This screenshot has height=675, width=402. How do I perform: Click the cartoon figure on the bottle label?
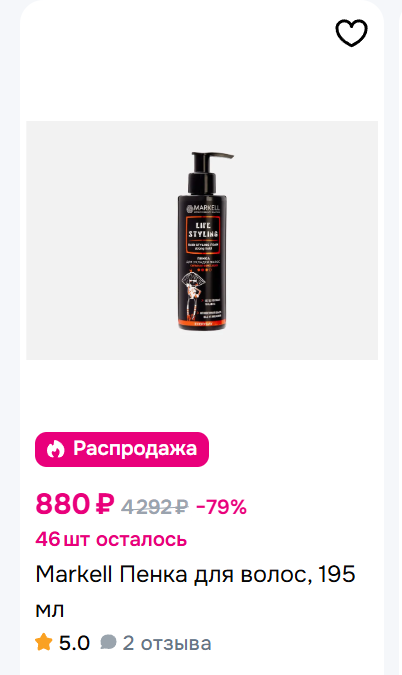click(x=192, y=298)
